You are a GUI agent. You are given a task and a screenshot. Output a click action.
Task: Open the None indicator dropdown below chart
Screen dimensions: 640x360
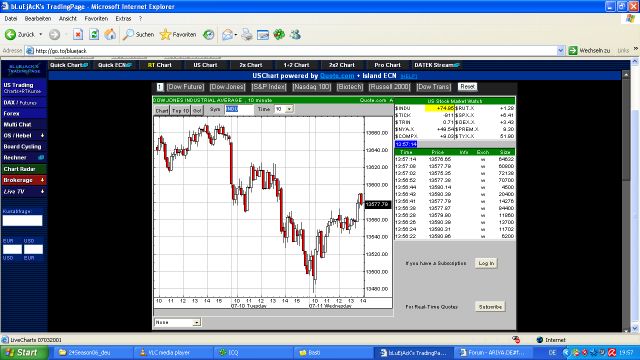196,322
